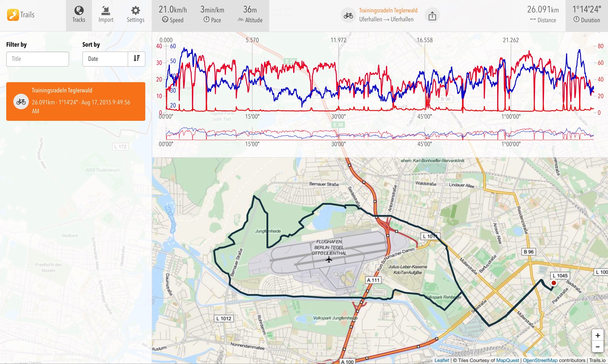Zoom out the map with minus button
608x364 pixels.
coord(598,347)
